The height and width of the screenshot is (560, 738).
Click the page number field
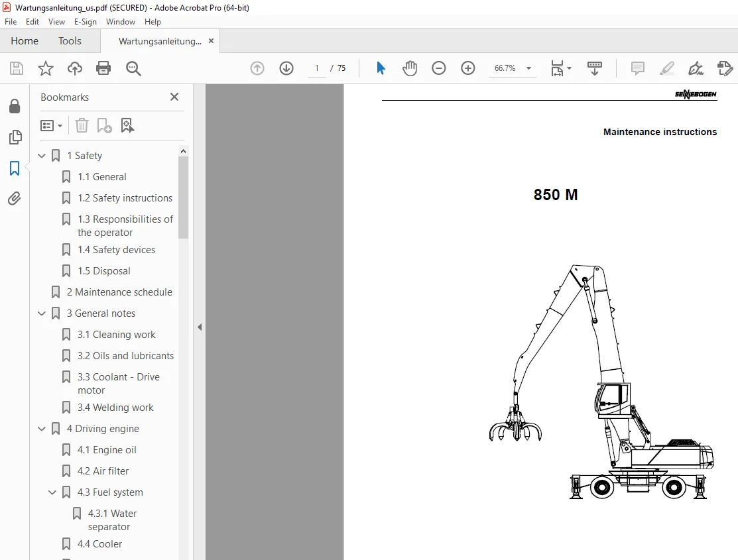pos(317,68)
